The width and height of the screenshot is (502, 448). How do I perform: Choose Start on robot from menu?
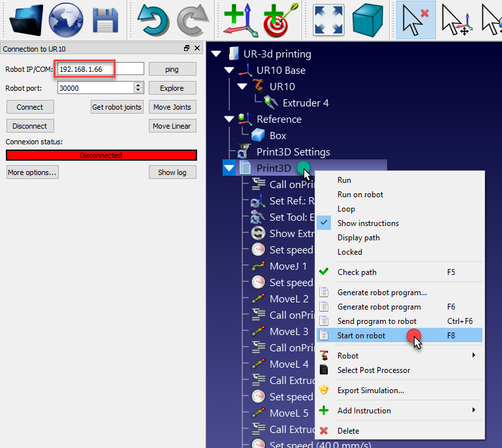pos(361,336)
